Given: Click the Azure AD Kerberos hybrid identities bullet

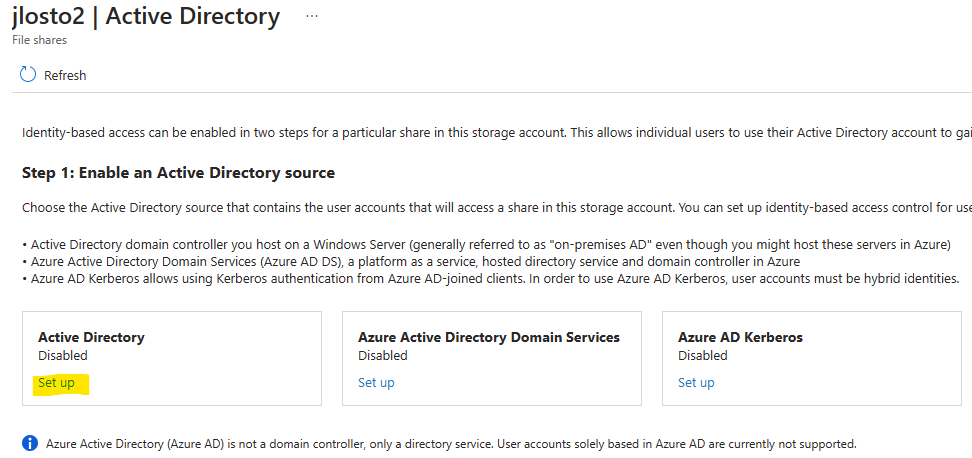Looking at the screenshot, I should [491, 278].
